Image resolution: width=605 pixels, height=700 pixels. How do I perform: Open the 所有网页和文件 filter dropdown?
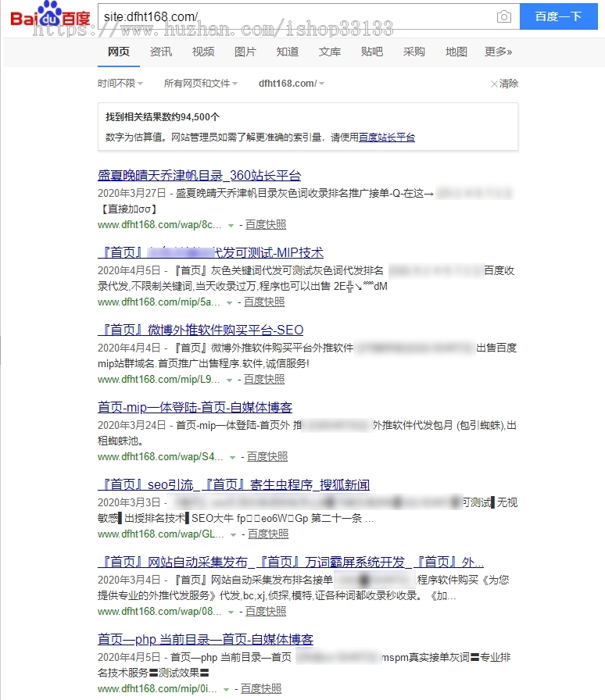click(x=201, y=84)
